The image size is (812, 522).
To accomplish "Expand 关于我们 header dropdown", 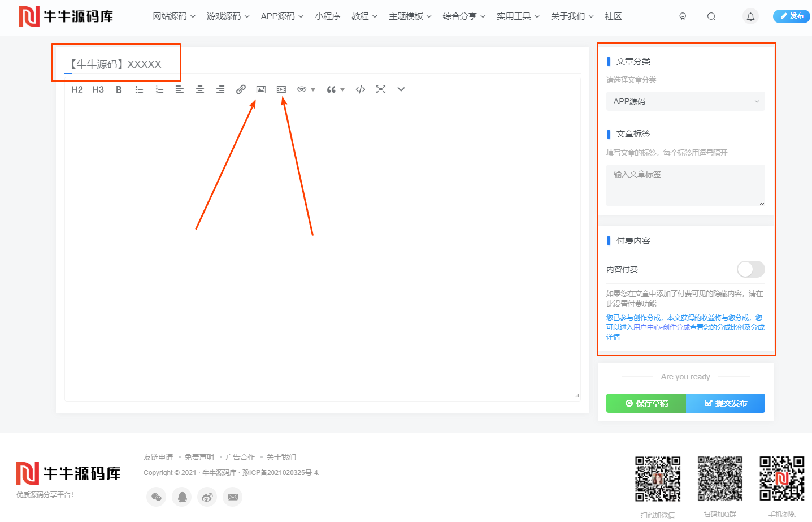I will tap(572, 16).
